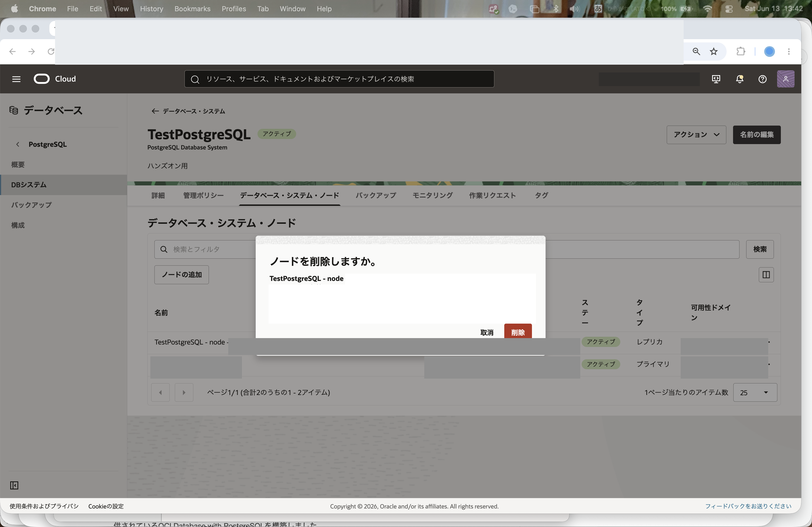Open the user profile avatar menu
Viewport: 812px width, 527px height.
click(785, 79)
